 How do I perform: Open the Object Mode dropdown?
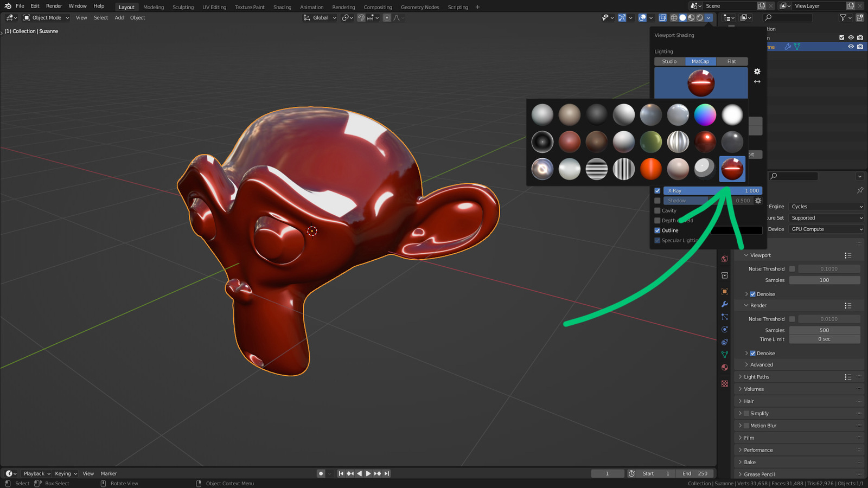pos(47,18)
